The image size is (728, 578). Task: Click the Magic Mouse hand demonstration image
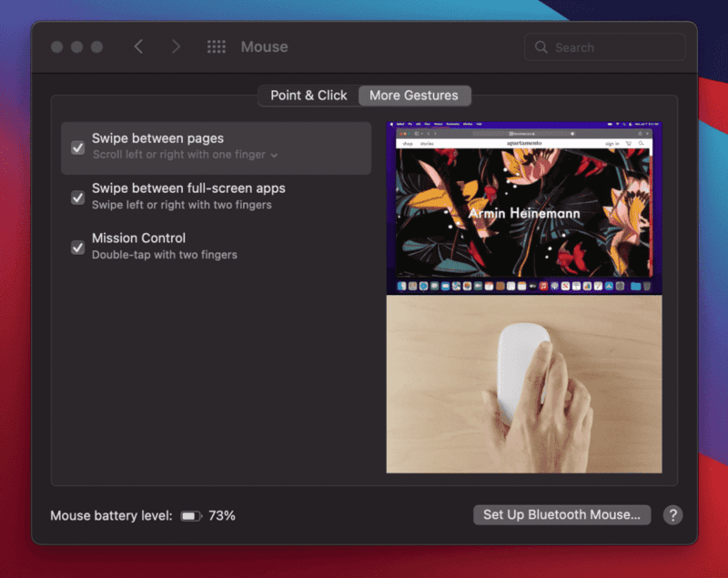click(524, 384)
